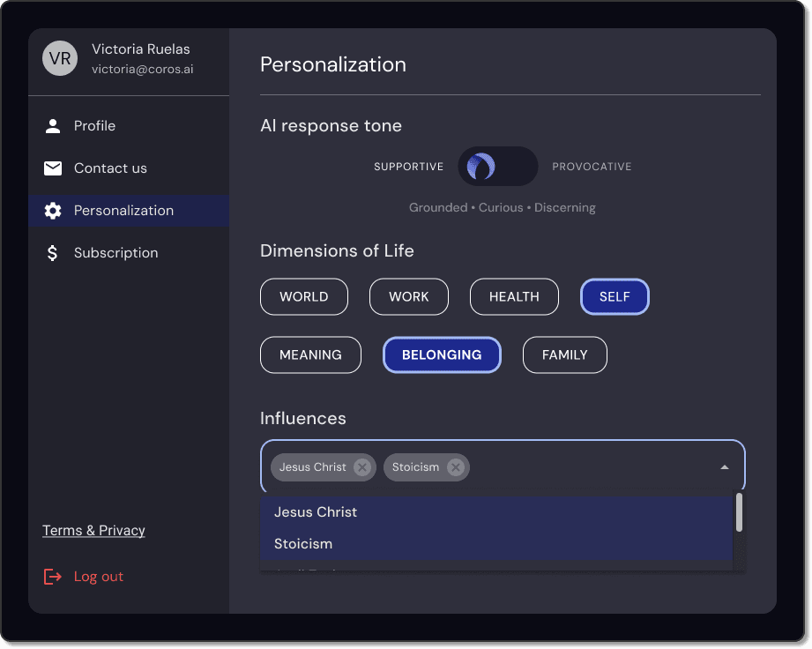
Task: Toggle the FAMILY dimension
Action: click(565, 354)
